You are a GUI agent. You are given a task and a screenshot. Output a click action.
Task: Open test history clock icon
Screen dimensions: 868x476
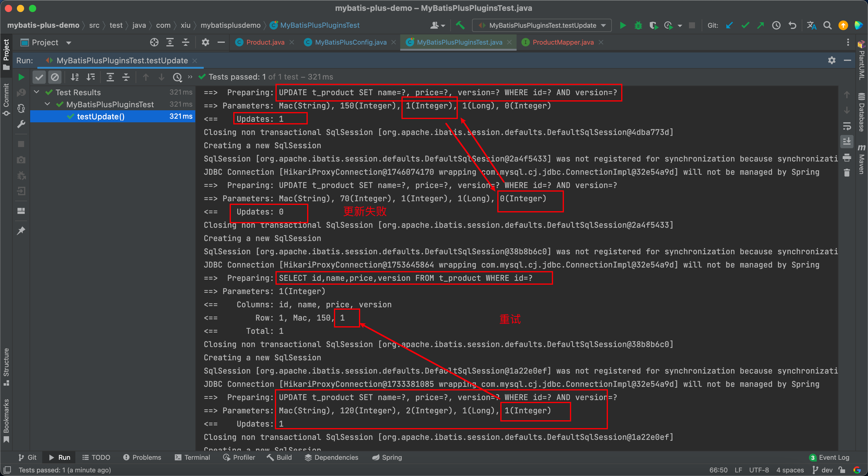click(177, 77)
